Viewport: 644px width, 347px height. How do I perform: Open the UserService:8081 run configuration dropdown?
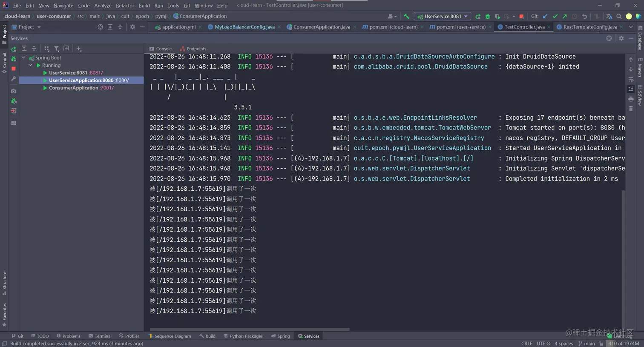pyautogui.click(x=442, y=16)
